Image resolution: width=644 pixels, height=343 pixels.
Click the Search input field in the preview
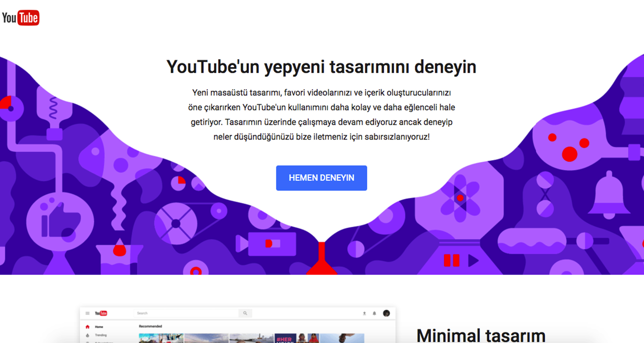[186, 313]
